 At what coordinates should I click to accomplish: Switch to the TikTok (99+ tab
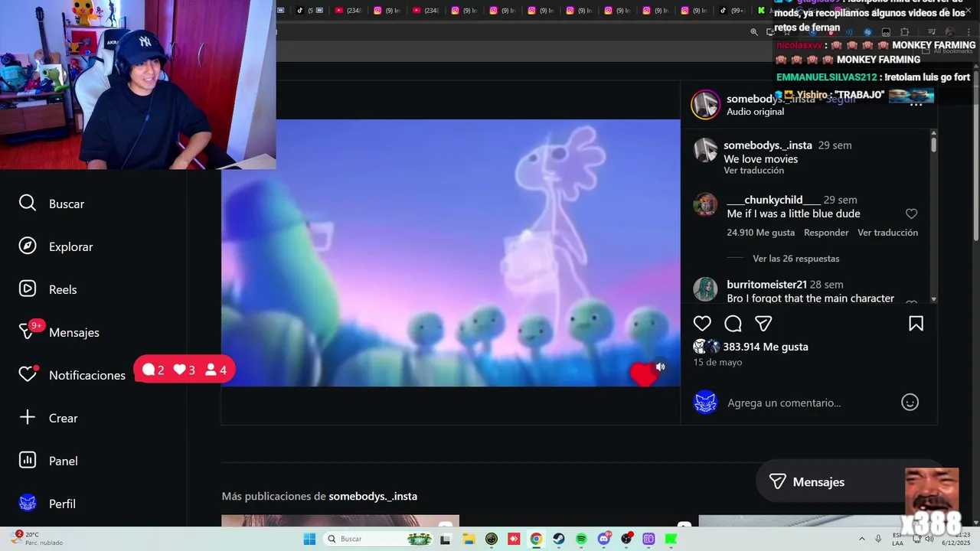pos(731,10)
